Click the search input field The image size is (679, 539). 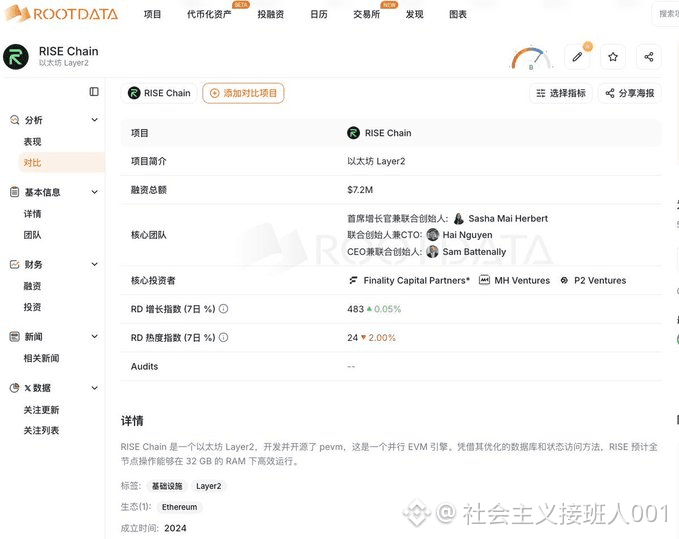666,14
